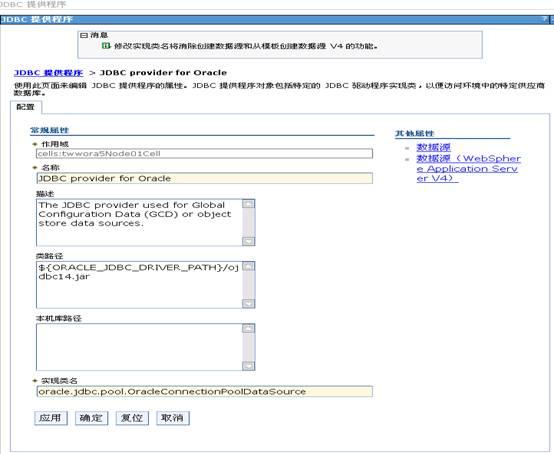Click the 应用 apply button
Viewport: 554px width, 454px height.
[x=51, y=418]
